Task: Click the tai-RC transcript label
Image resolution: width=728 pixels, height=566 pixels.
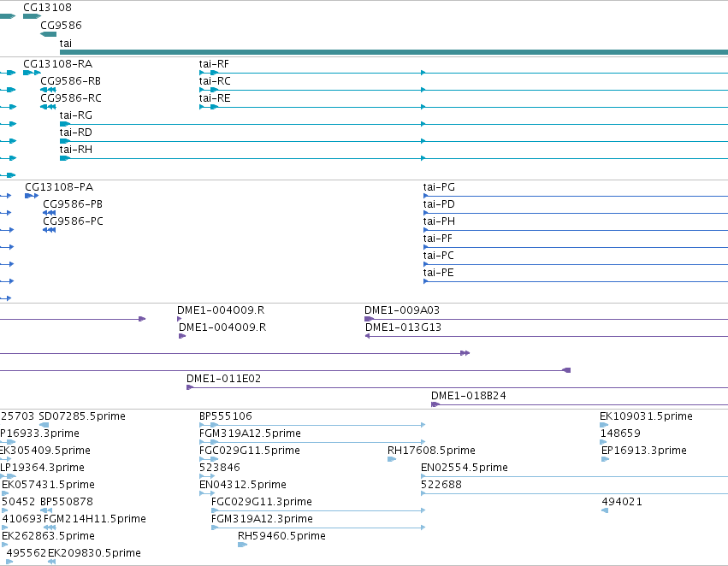Action: pos(215,80)
